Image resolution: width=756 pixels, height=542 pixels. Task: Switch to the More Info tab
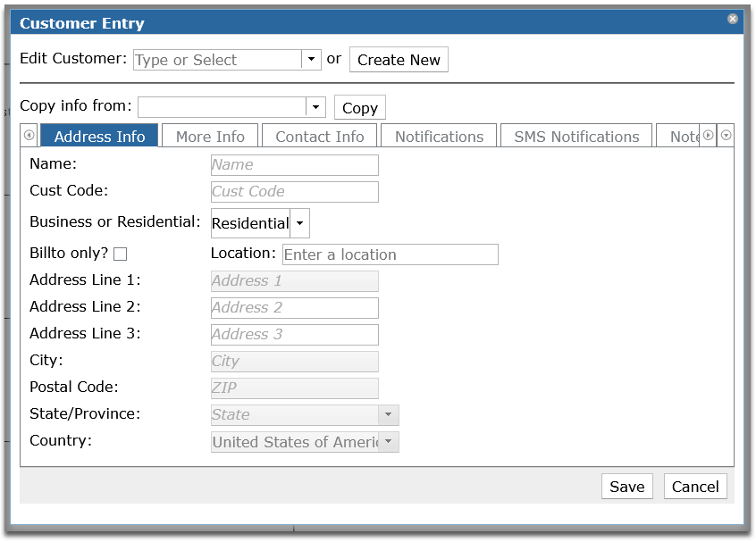coord(210,137)
